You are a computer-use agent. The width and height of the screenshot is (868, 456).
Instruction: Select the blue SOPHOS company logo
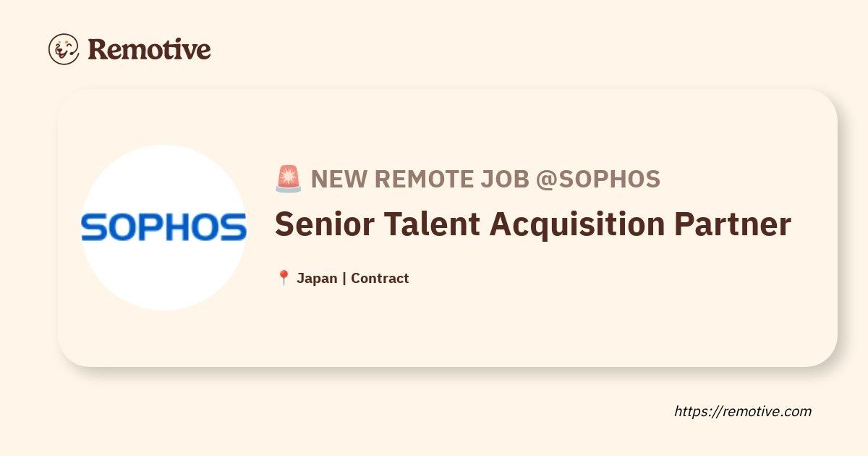point(163,227)
